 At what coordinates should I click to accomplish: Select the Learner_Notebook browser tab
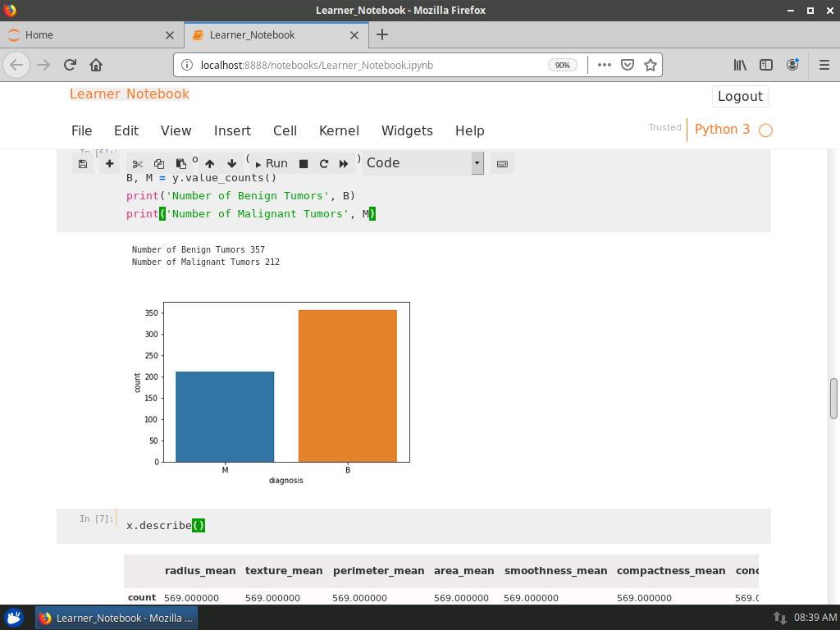tap(276, 34)
